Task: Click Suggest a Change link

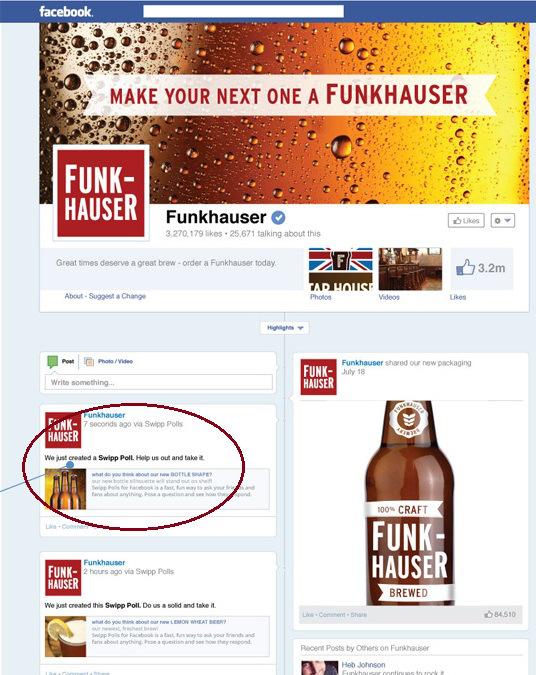Action: (117, 296)
